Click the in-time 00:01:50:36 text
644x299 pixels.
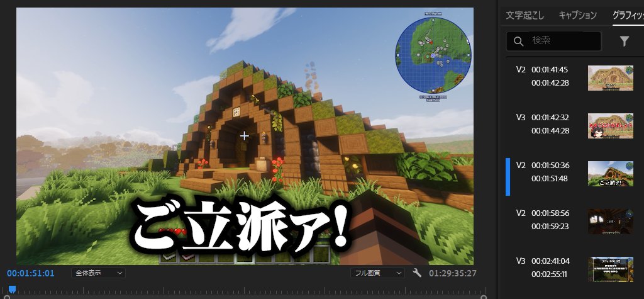(550, 166)
